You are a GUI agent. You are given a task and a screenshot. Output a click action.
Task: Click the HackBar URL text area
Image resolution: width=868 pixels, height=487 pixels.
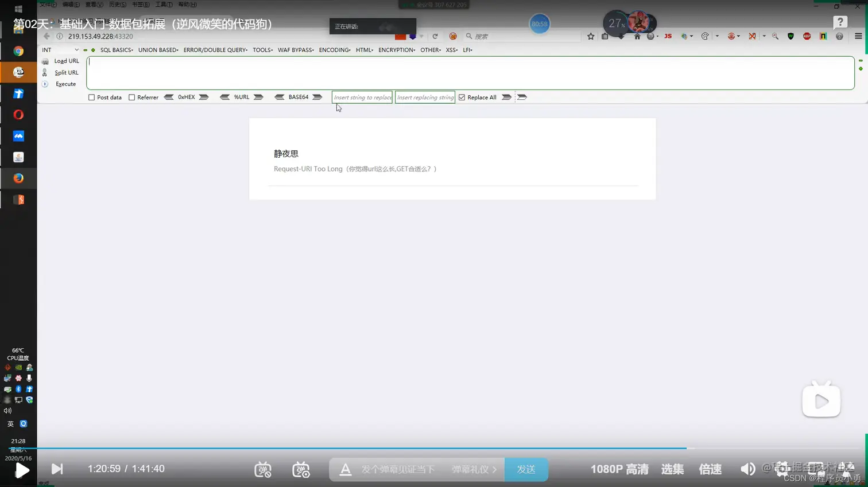[470, 73]
